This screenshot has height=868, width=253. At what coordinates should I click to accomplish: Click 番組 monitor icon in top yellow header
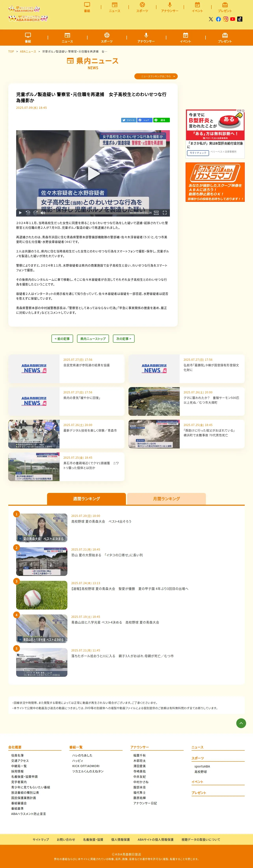[x=87, y=5]
